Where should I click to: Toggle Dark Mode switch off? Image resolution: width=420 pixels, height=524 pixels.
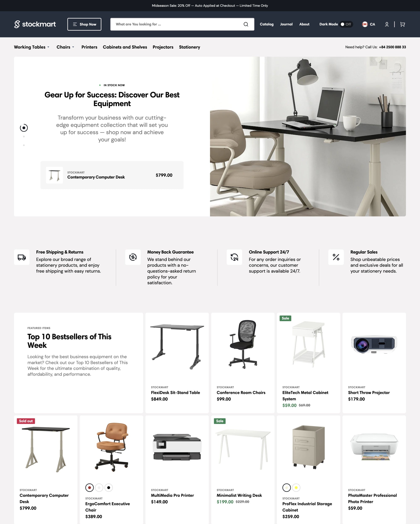[x=346, y=24]
